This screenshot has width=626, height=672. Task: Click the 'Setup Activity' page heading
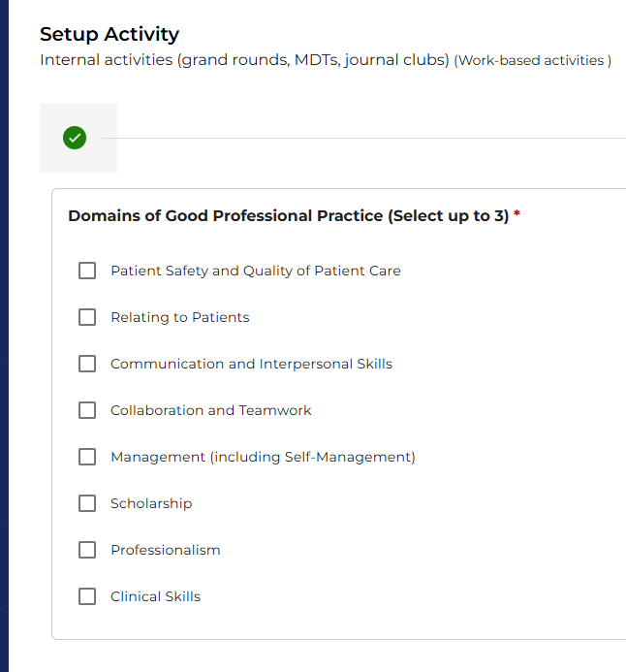110,34
